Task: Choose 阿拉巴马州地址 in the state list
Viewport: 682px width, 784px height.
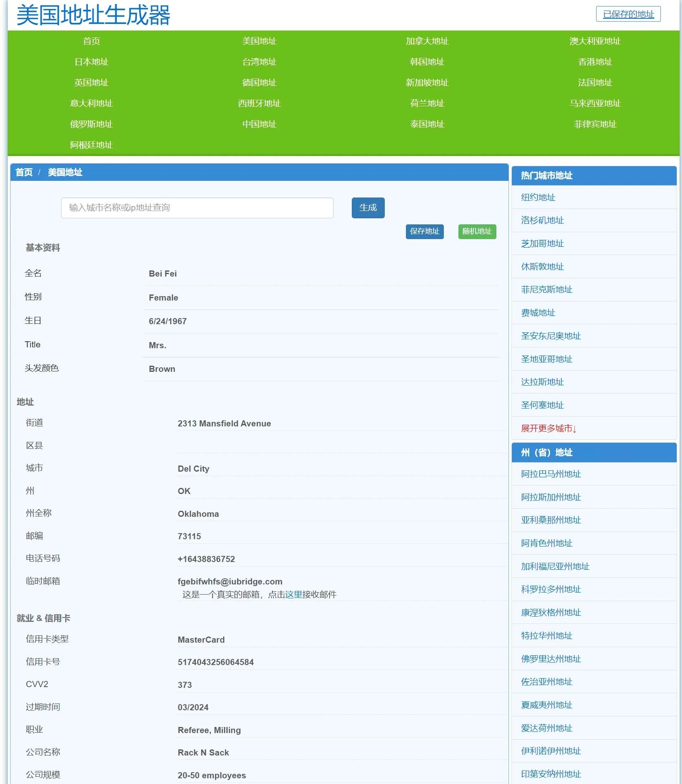Action: coord(550,474)
